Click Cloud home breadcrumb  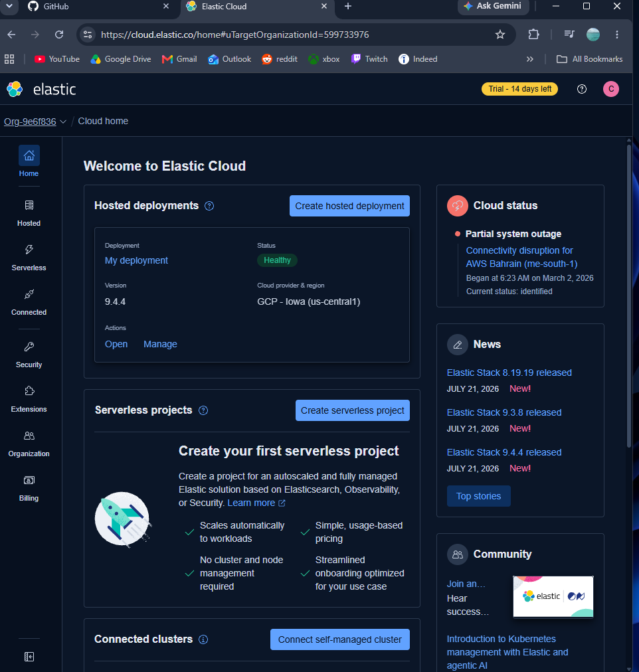(x=103, y=122)
